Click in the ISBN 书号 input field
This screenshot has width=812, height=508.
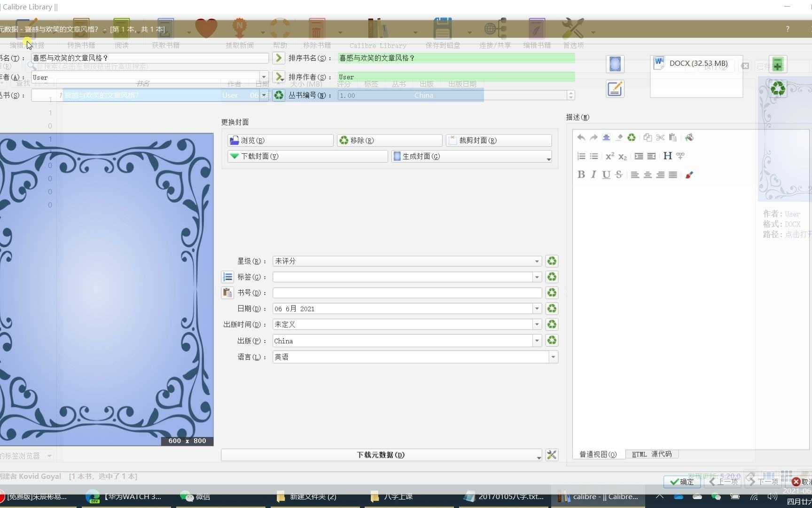point(407,293)
